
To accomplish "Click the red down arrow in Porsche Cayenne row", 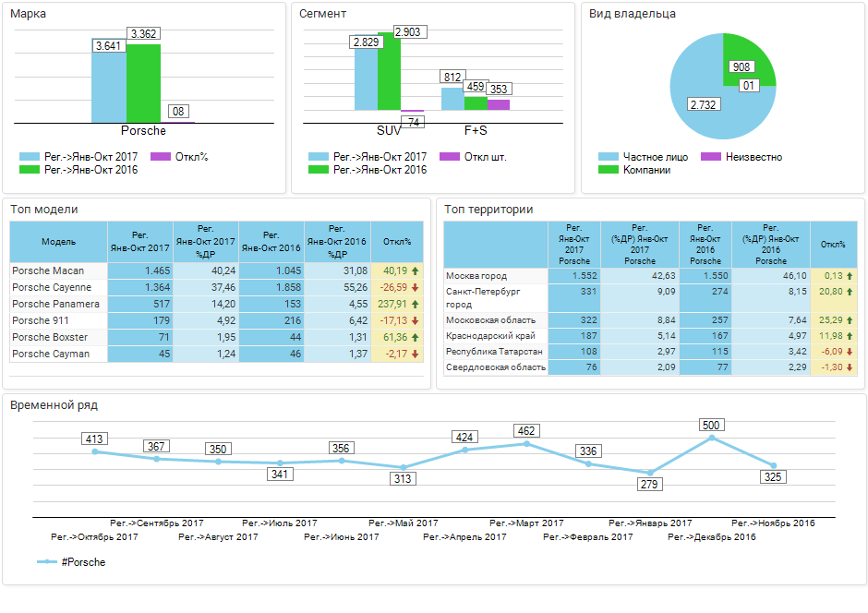I will pos(416,288).
